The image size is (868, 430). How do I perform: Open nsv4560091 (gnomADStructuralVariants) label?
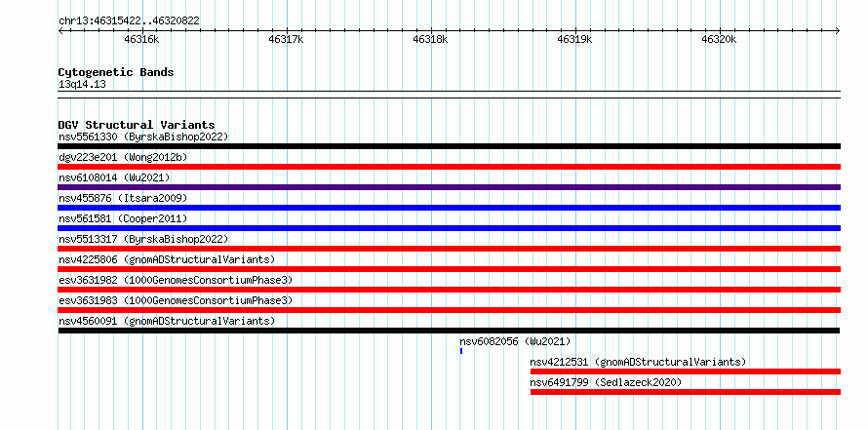point(167,321)
